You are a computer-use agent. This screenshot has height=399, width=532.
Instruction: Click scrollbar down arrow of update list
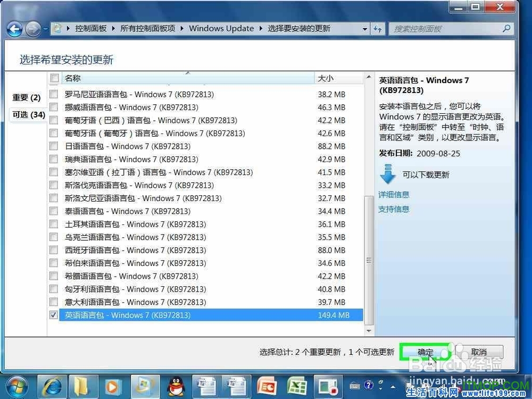[369, 330]
